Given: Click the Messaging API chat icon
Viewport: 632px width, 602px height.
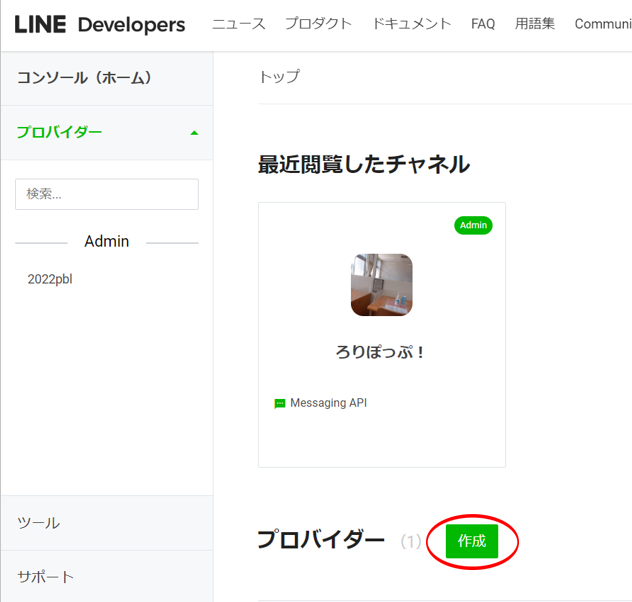Looking at the screenshot, I should [280, 403].
